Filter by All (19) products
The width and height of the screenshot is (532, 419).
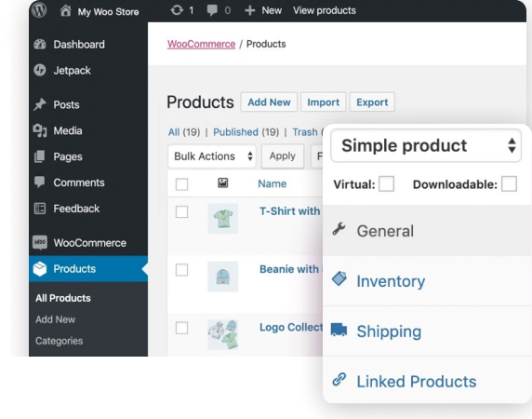tap(184, 132)
